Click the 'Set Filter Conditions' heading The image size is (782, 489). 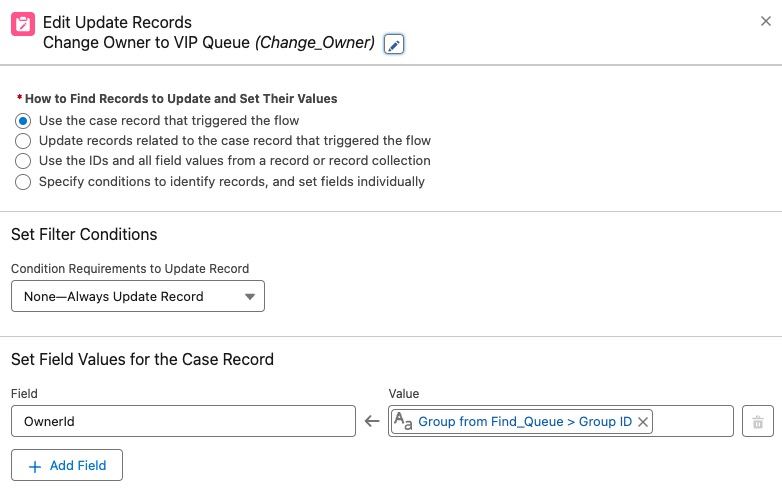click(x=84, y=234)
